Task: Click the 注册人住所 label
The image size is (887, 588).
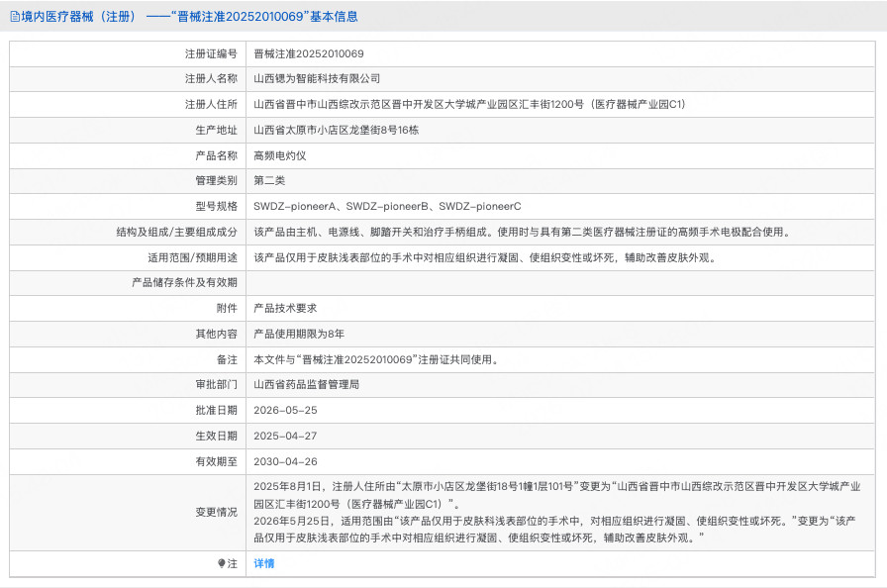Action: [x=211, y=104]
